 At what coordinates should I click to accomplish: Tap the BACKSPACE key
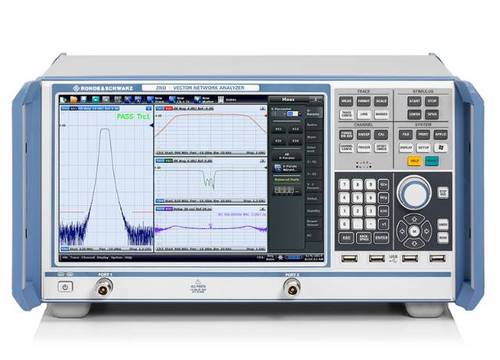(x=364, y=238)
